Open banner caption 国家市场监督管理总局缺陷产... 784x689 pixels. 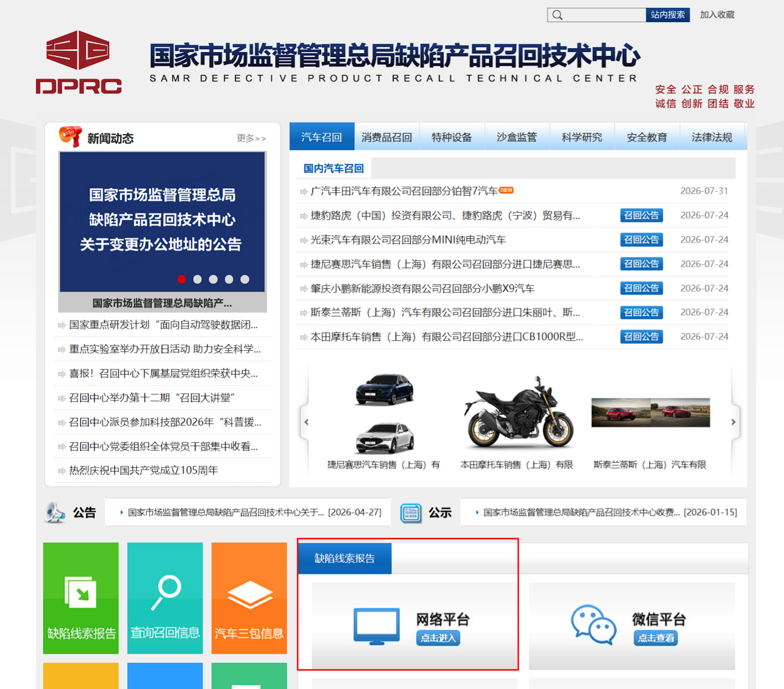(x=162, y=303)
